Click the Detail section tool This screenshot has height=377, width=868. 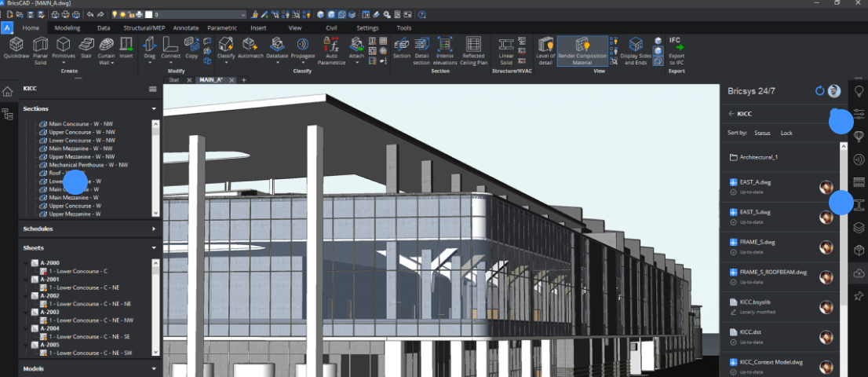point(422,49)
